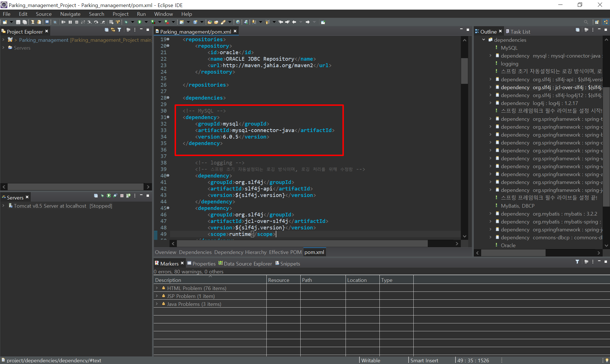The width and height of the screenshot is (610, 364).
Task: Expand the Tomcat v8.5 Server tree item
Action: coord(3,206)
